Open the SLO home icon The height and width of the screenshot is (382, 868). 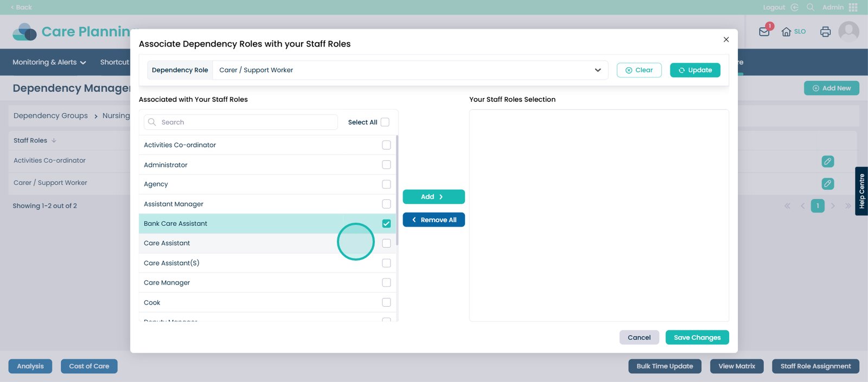pos(786,32)
